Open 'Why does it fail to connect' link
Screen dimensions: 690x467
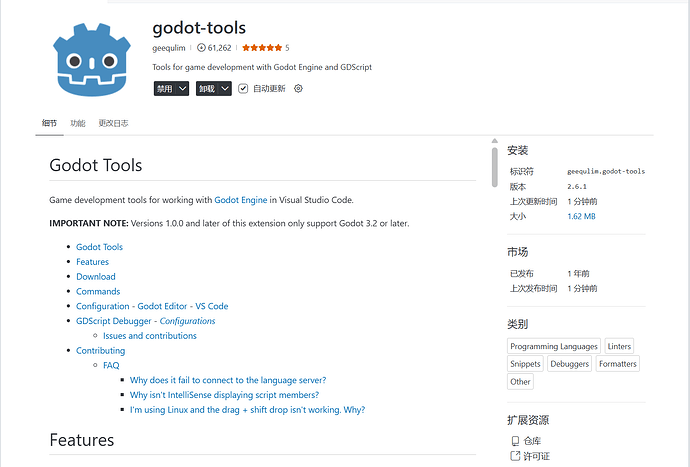tap(228, 380)
